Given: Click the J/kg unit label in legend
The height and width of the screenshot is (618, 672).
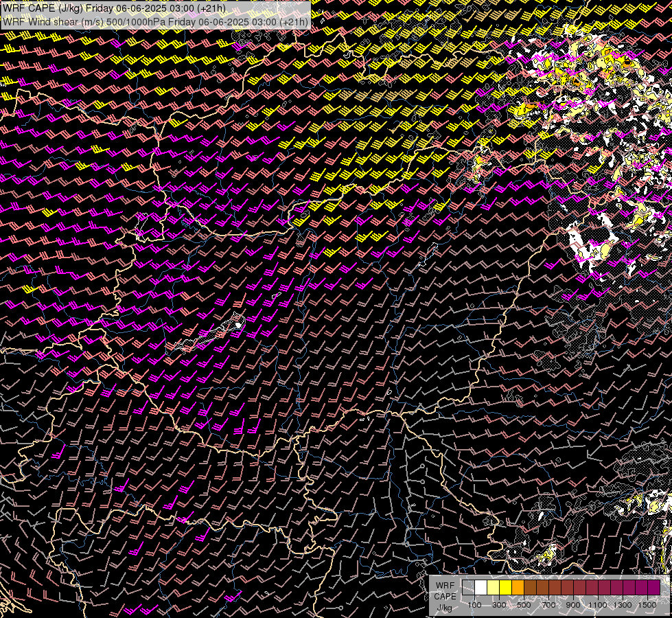Looking at the screenshot, I should [444, 607].
